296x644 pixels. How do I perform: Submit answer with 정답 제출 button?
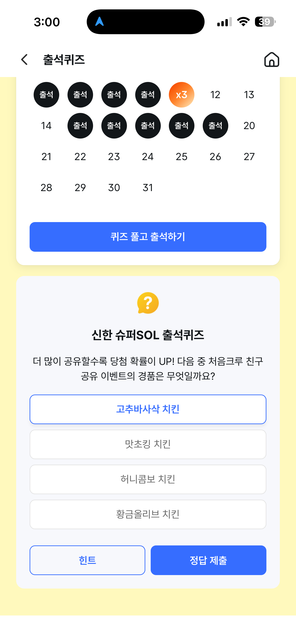208,560
